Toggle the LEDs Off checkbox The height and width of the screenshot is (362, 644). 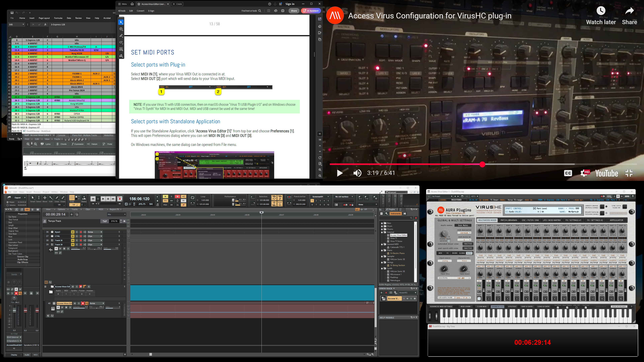(x=577, y=308)
